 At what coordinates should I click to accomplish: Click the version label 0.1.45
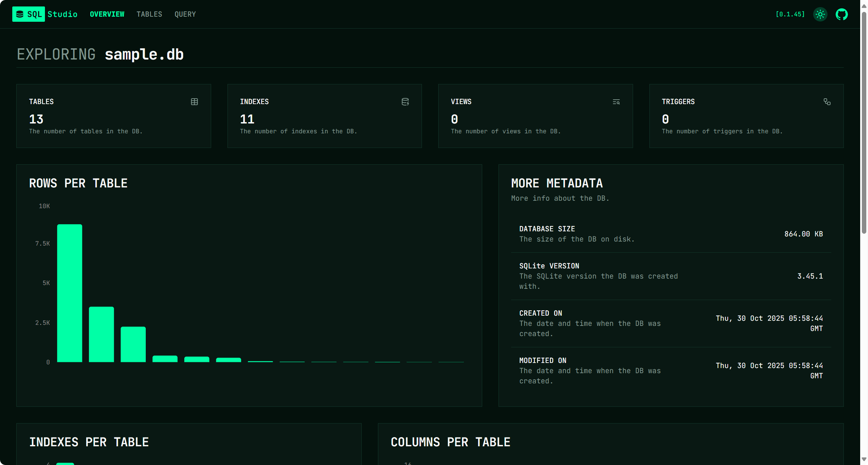790,14
